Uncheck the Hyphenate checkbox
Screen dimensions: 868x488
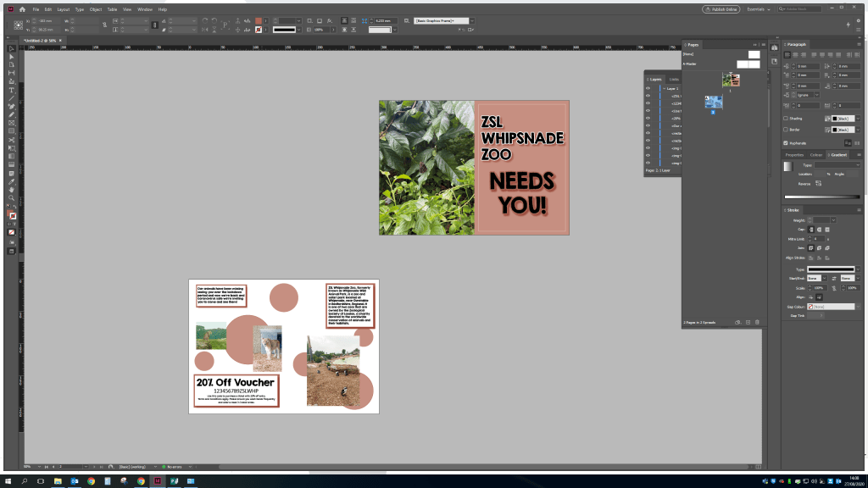pos(787,142)
